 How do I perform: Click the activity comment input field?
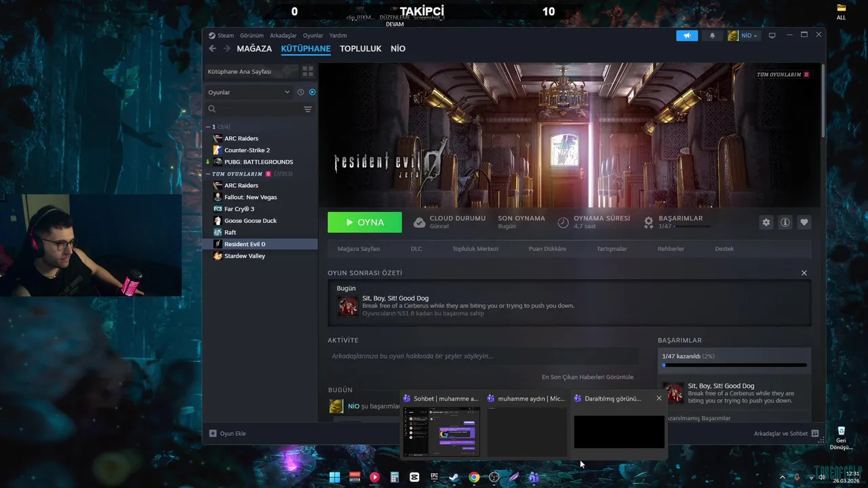click(x=483, y=356)
